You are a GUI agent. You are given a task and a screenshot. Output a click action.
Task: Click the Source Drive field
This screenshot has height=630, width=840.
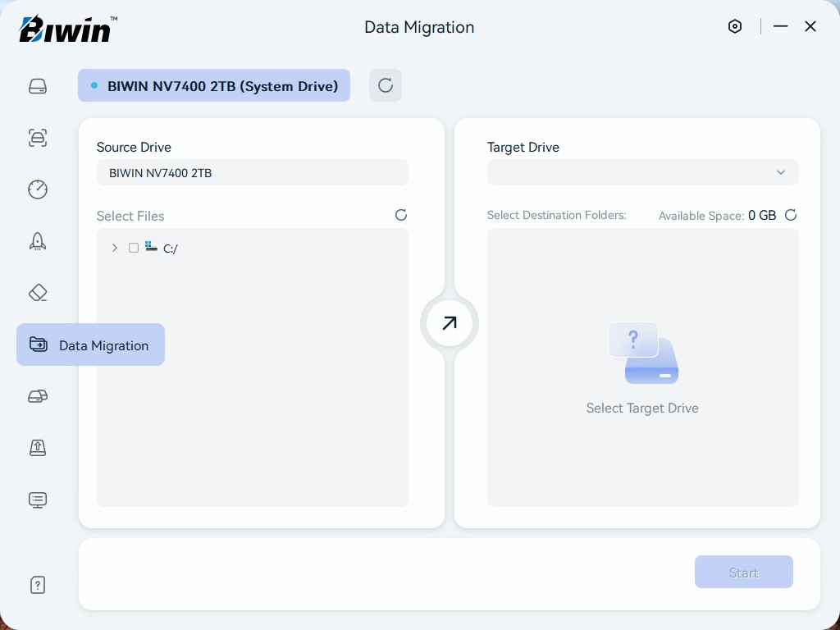point(252,172)
